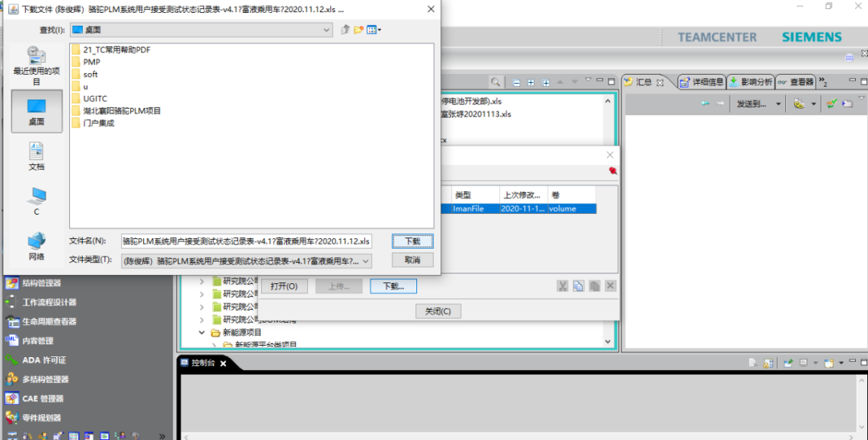The image size is (868, 440).
Task: Switch to 汇总 tab
Action: 643,82
